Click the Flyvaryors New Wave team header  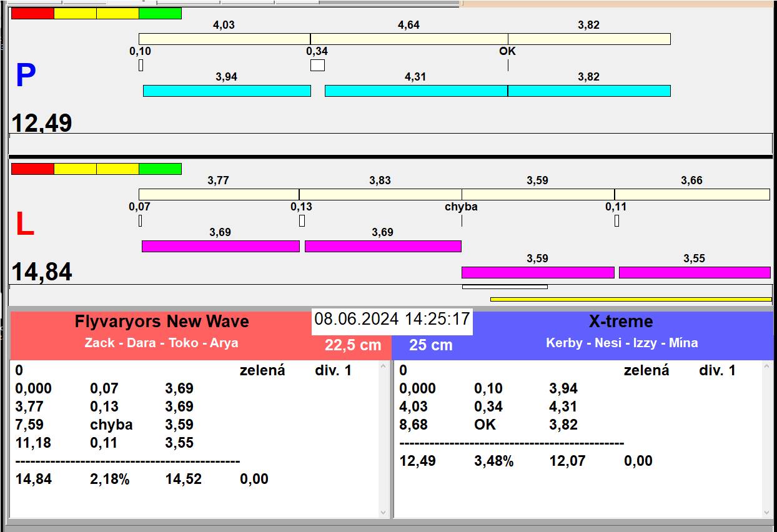coord(162,322)
